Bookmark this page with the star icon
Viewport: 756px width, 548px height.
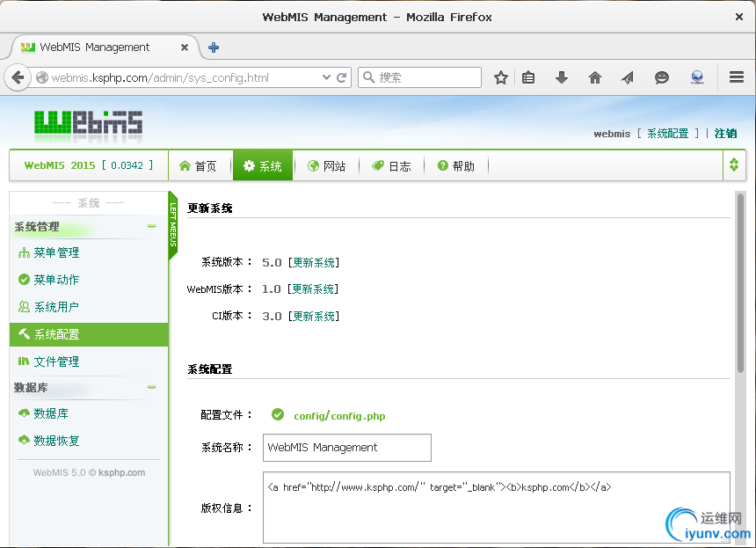[x=501, y=77]
